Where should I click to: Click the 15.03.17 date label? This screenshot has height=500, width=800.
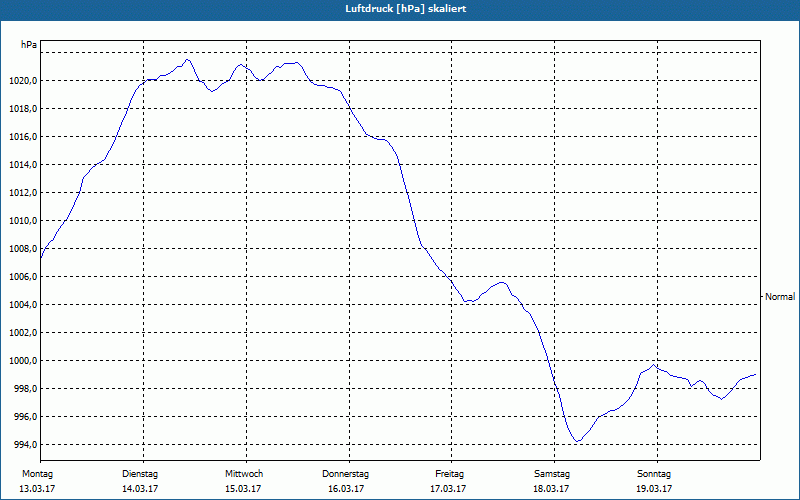(x=243, y=489)
